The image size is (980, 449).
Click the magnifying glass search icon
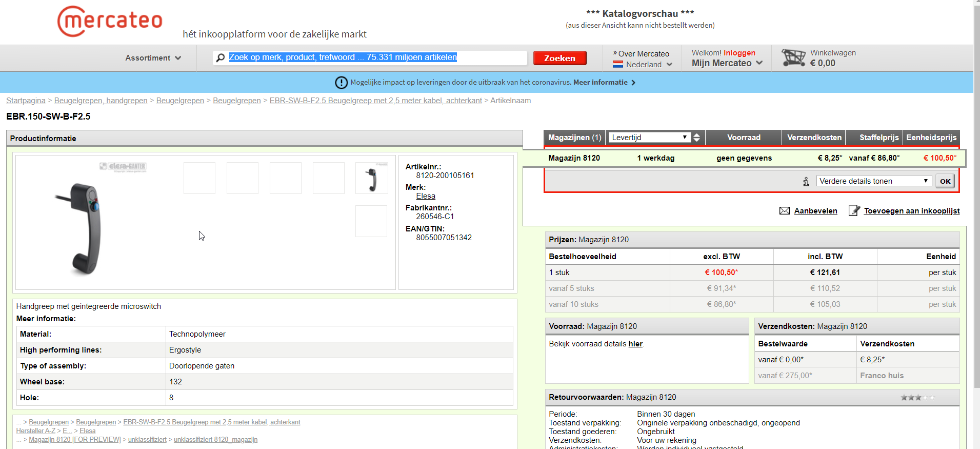pyautogui.click(x=221, y=57)
